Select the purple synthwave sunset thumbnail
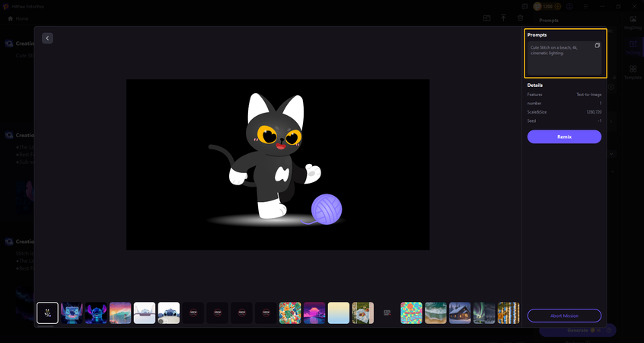Screen dimensions: 644x343 pos(314,313)
